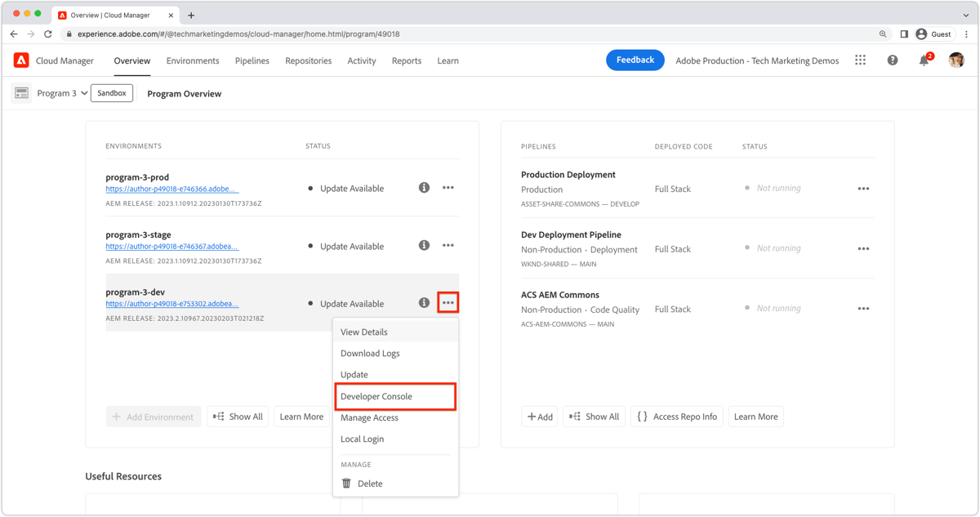Click the Delete trash icon in the menu
The width and height of the screenshot is (980, 517).
pos(346,483)
